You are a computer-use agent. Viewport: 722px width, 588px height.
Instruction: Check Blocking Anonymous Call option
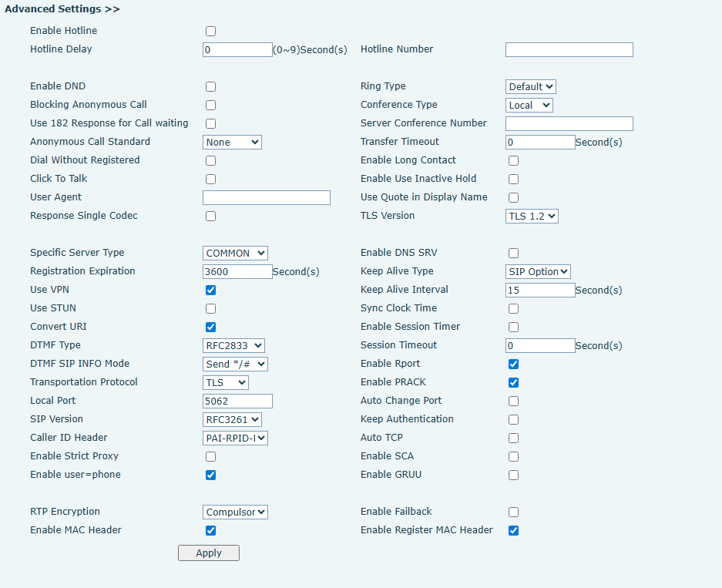point(210,106)
